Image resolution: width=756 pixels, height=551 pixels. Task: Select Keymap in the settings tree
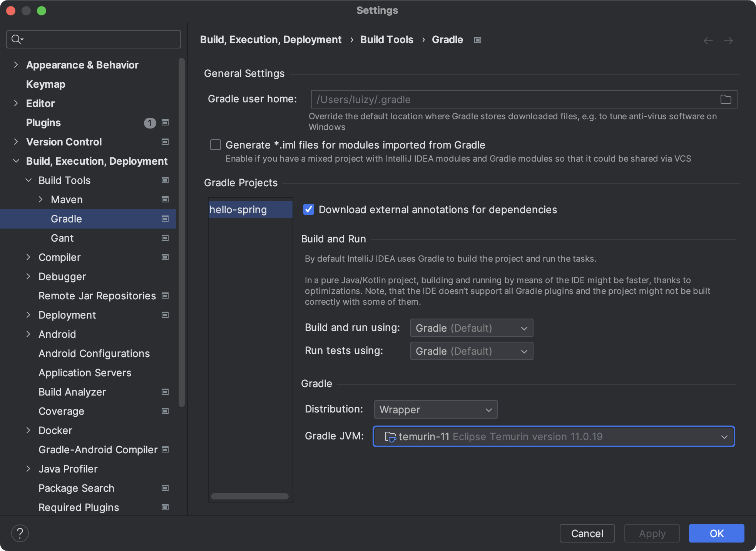pyautogui.click(x=45, y=84)
